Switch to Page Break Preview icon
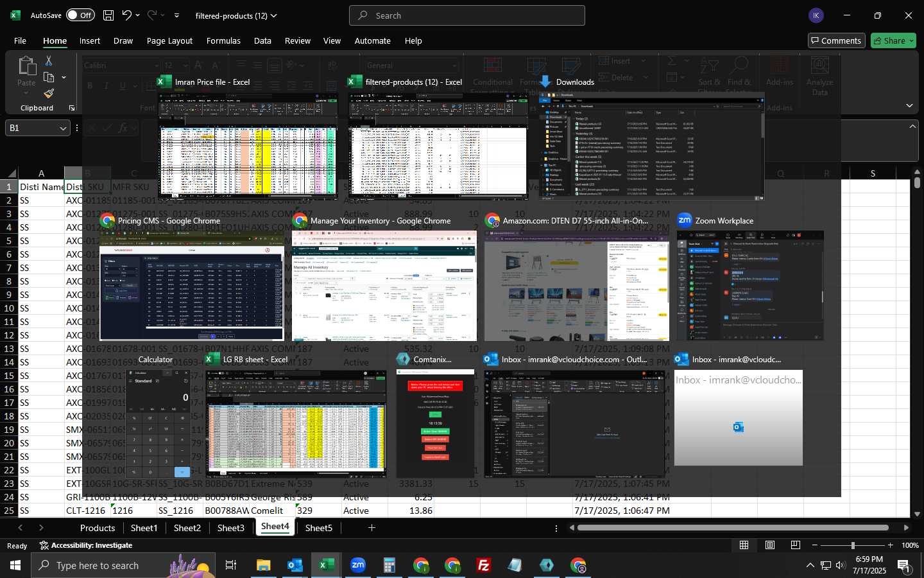Screen dimensions: 924x578 pos(796,545)
